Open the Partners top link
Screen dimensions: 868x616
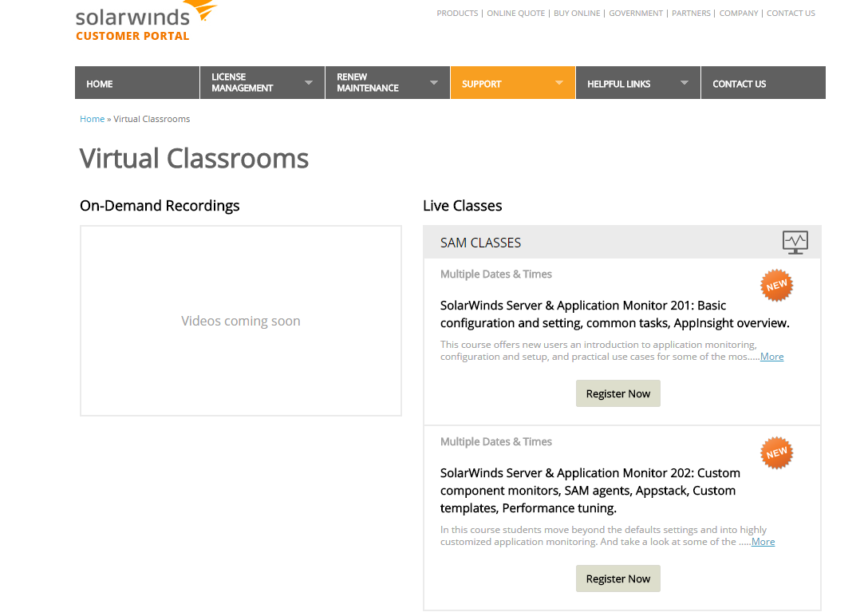click(x=691, y=14)
